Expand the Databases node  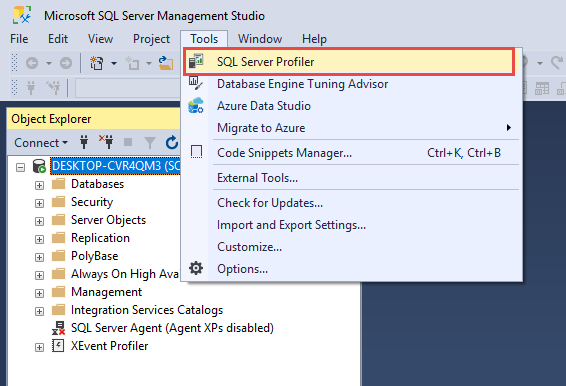(39, 185)
